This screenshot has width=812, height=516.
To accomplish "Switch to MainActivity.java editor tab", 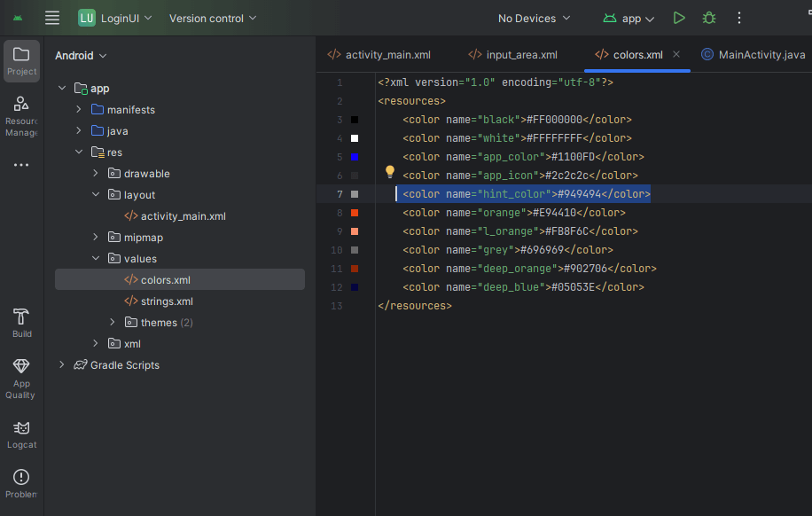I will (x=753, y=54).
